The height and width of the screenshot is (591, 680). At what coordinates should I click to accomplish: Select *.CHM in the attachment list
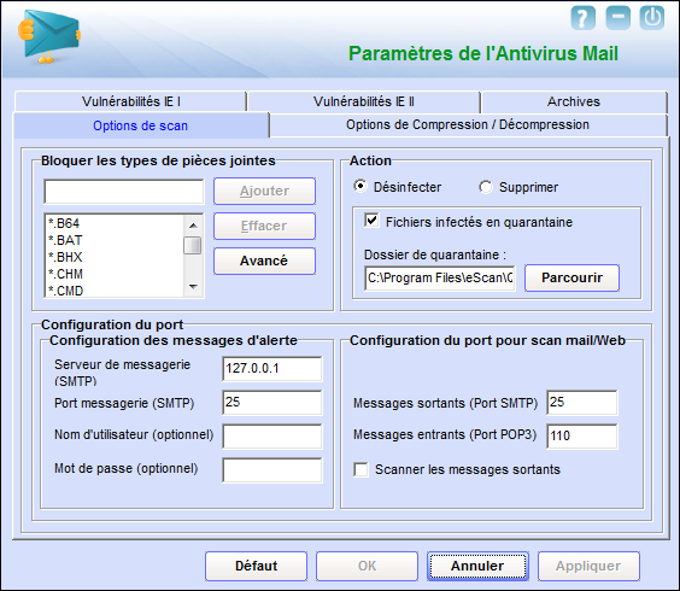115,274
